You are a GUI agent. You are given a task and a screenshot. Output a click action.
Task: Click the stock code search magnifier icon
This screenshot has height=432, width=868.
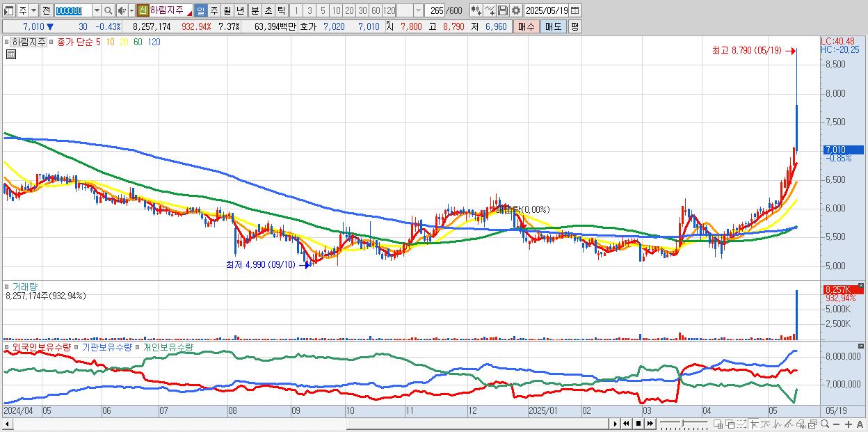click(108, 10)
